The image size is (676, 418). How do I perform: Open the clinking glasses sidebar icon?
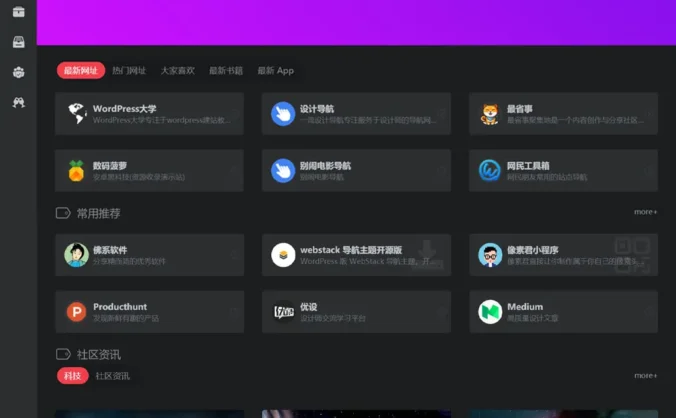19,102
